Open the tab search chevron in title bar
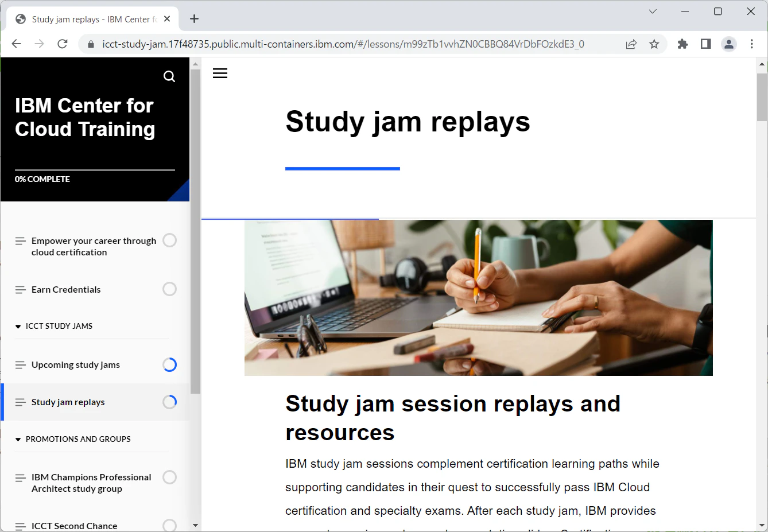768x532 pixels. click(653, 11)
